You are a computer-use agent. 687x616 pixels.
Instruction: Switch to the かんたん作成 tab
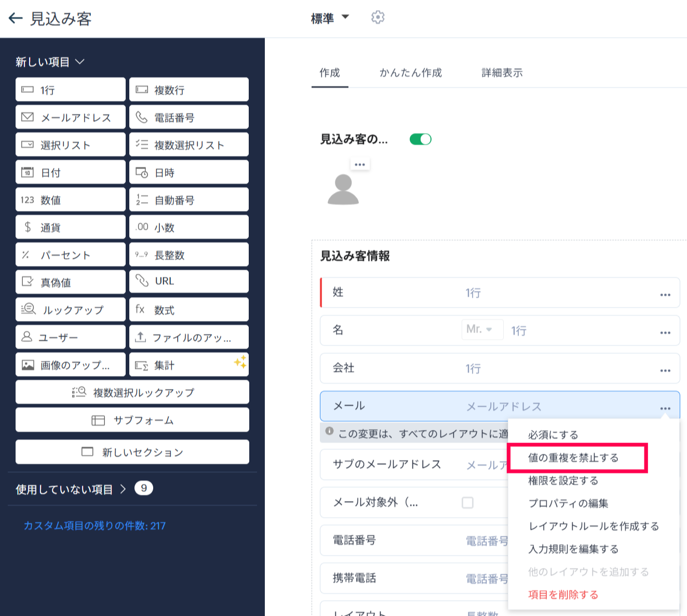(x=410, y=73)
